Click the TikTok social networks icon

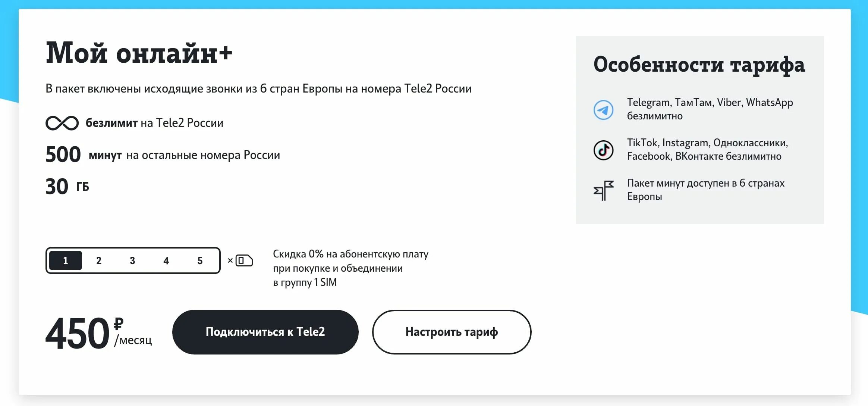[603, 150]
